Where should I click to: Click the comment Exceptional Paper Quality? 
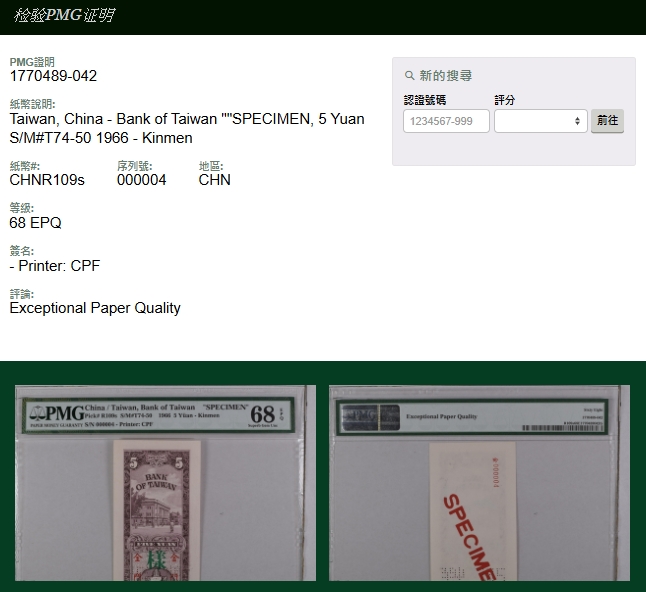pyautogui.click(x=95, y=308)
